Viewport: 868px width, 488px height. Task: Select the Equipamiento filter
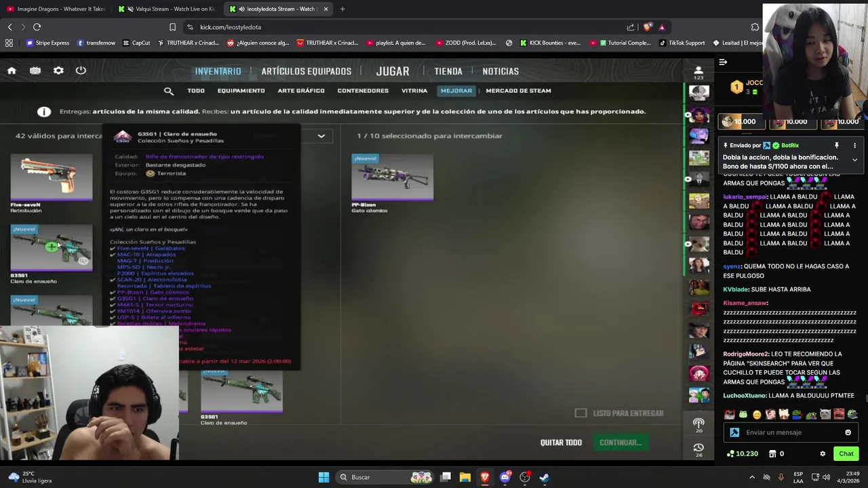241,91
